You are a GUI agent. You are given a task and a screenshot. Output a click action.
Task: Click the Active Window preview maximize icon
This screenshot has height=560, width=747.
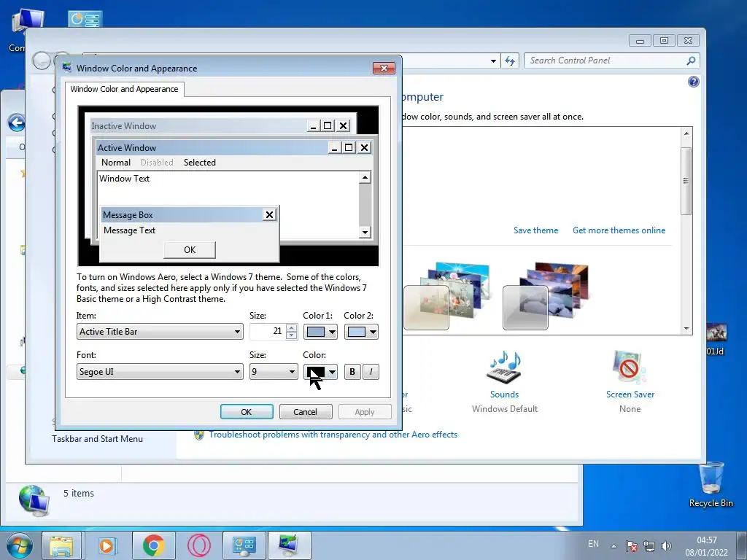[349, 147]
